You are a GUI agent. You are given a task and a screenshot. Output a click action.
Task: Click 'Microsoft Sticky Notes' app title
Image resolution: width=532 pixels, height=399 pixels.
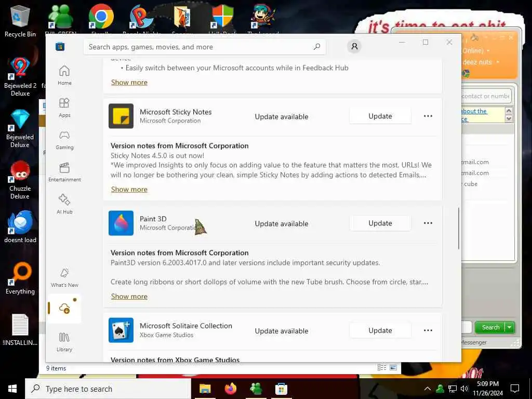click(176, 112)
